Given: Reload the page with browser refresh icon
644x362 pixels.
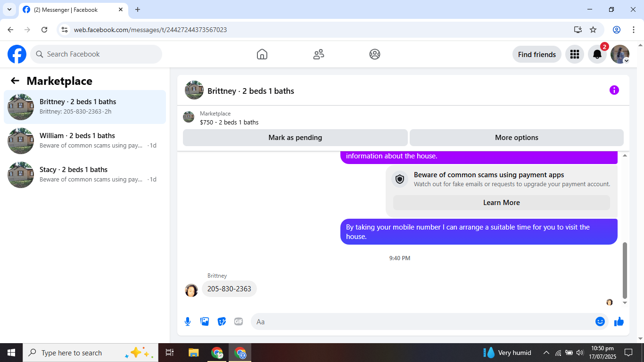Looking at the screenshot, I should pos(44,30).
